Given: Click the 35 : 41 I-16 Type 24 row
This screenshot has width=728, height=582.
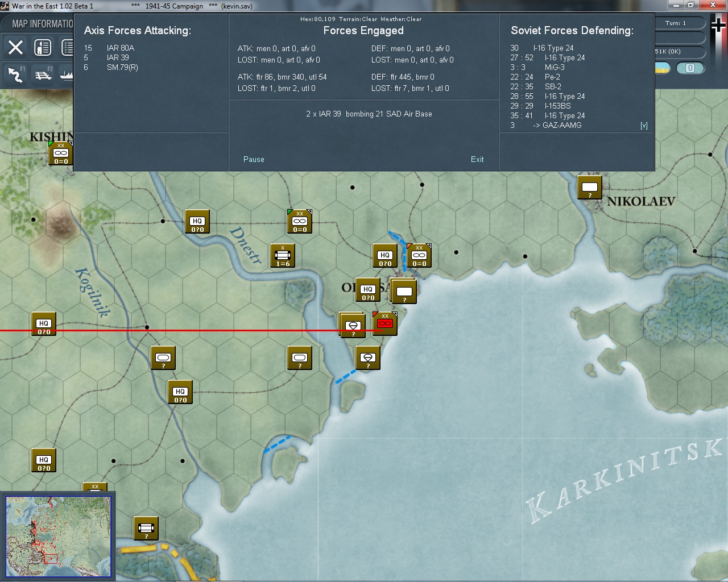Looking at the screenshot, I should click(548, 115).
